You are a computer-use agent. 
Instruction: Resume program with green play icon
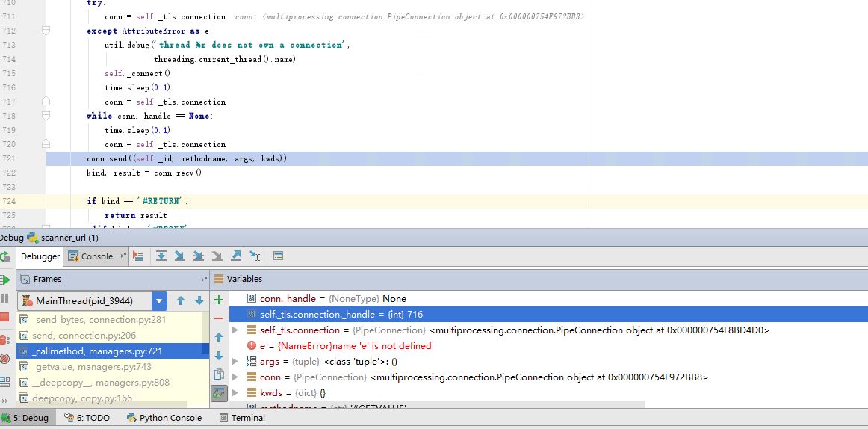[x=5, y=279]
